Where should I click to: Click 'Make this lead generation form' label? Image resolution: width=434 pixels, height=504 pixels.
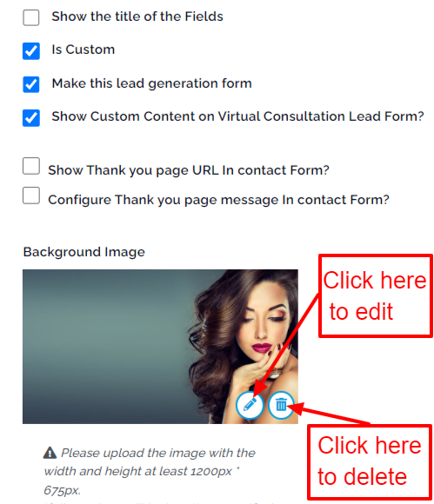point(151,83)
